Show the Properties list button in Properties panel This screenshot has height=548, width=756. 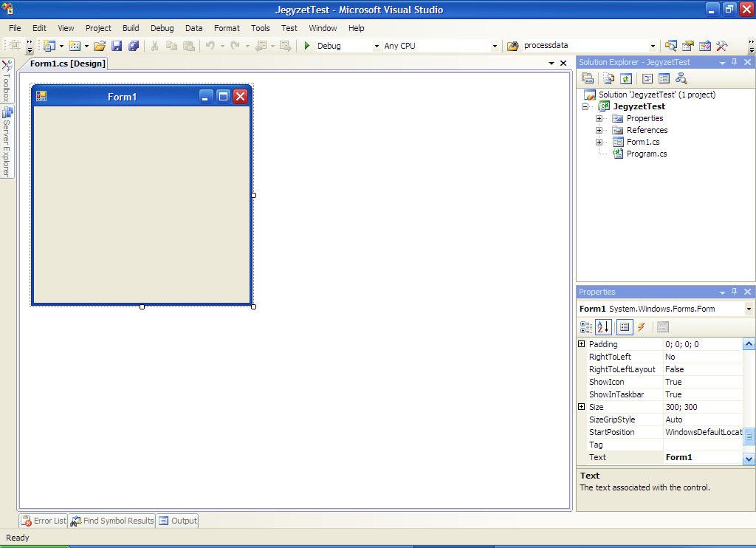625,327
